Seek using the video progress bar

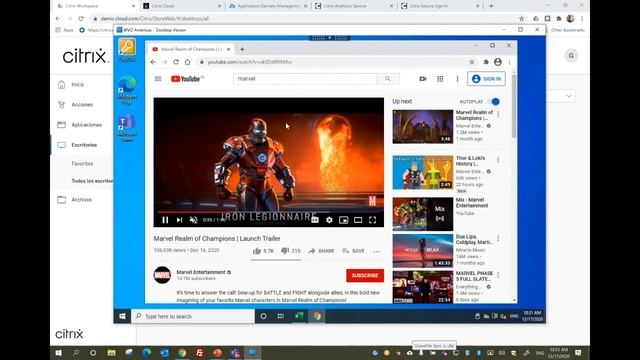269,212
